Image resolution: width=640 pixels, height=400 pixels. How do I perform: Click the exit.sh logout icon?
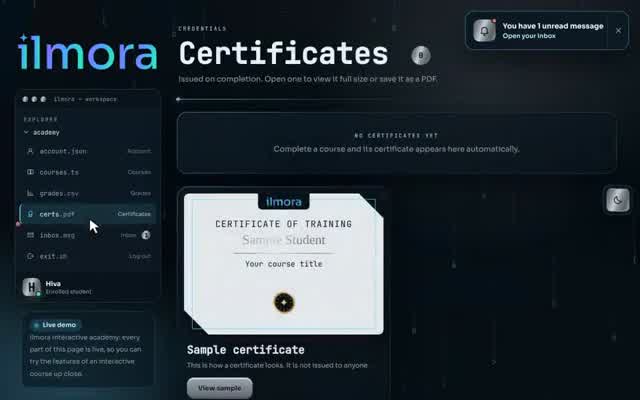click(30, 256)
